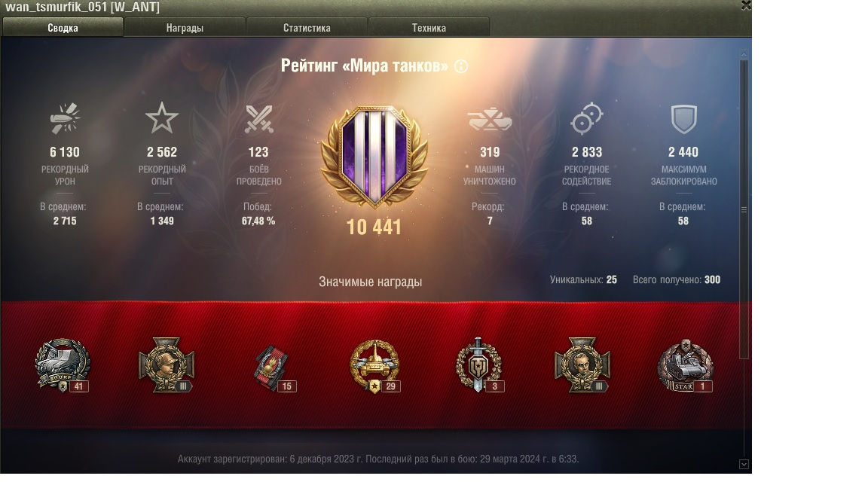Open the Техника tab
The height and width of the screenshot is (488, 868).
click(x=429, y=27)
